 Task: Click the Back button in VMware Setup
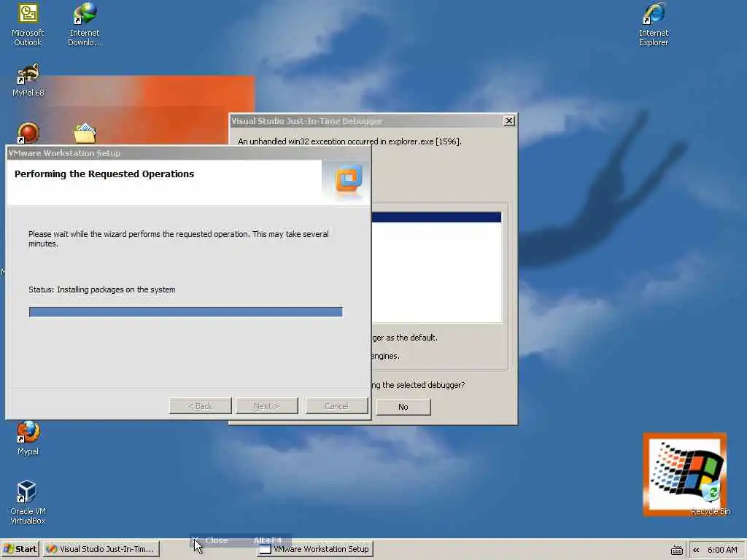[x=200, y=406]
